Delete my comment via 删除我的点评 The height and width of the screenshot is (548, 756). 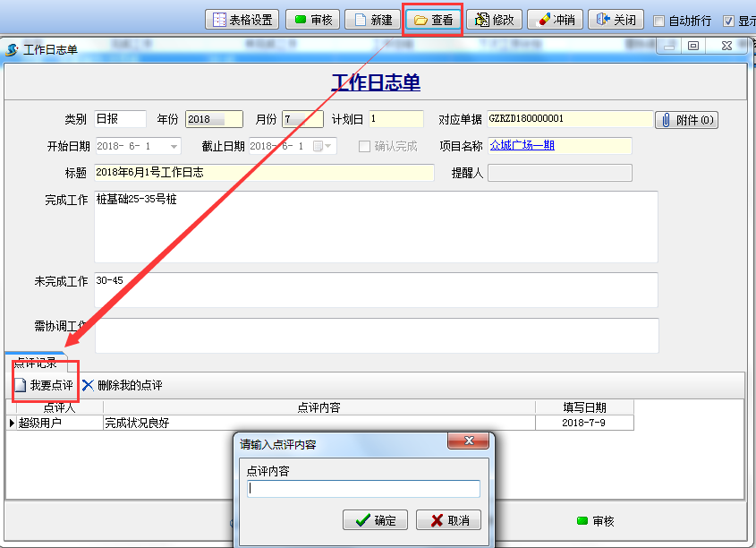pyautogui.click(x=122, y=386)
